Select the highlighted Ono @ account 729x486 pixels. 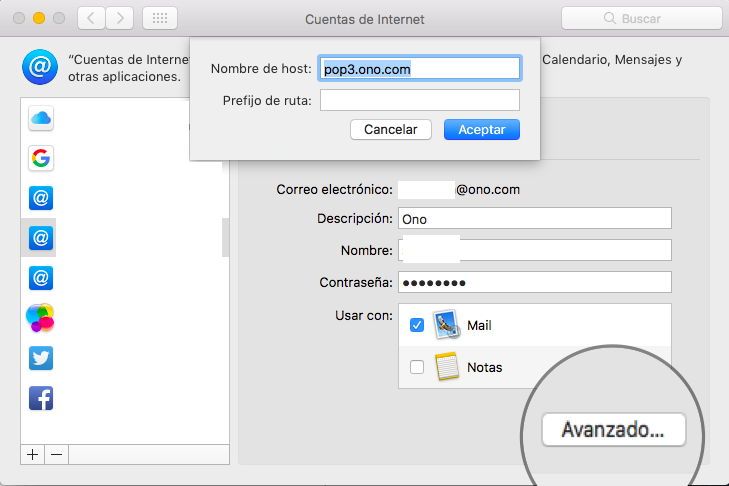(x=41, y=238)
